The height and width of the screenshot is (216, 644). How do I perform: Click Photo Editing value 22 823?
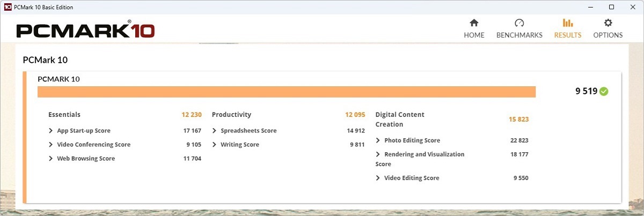tap(519, 140)
